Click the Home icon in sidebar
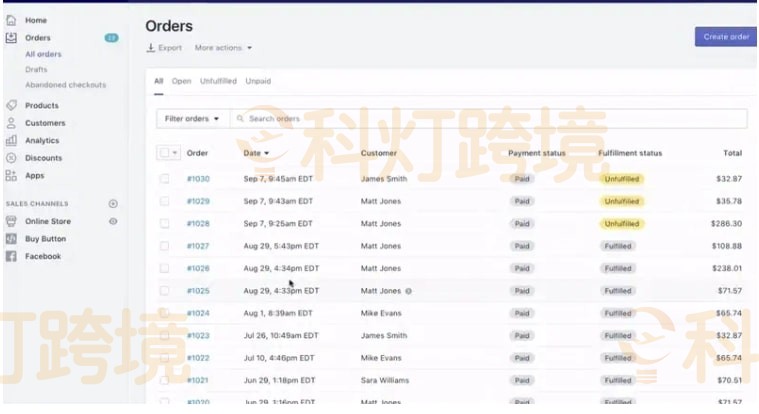The height and width of the screenshot is (414, 759). point(11,20)
